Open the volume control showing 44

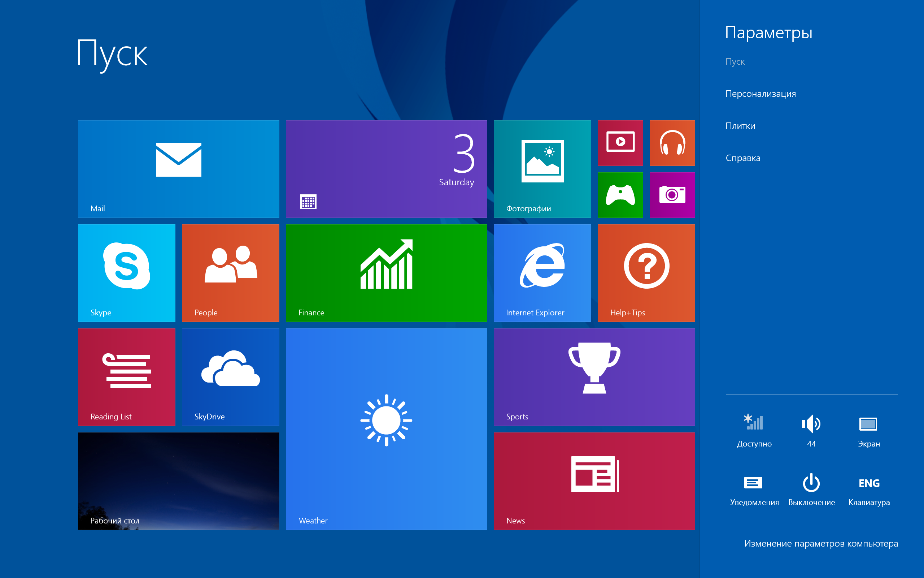[811, 431]
